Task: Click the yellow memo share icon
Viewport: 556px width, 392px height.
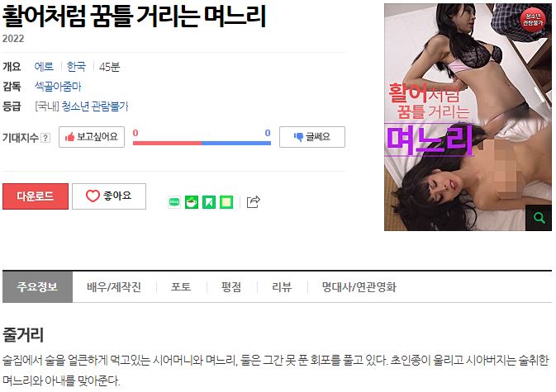Action: tap(226, 202)
